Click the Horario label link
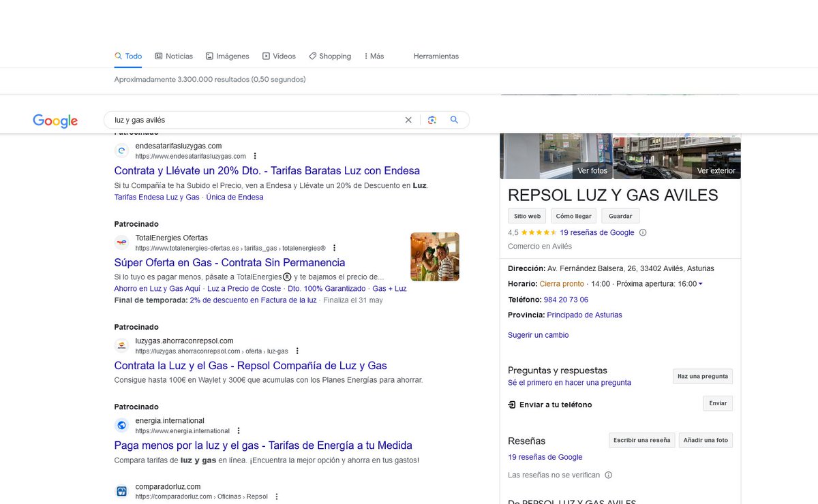The height and width of the screenshot is (504, 818). 522,283
